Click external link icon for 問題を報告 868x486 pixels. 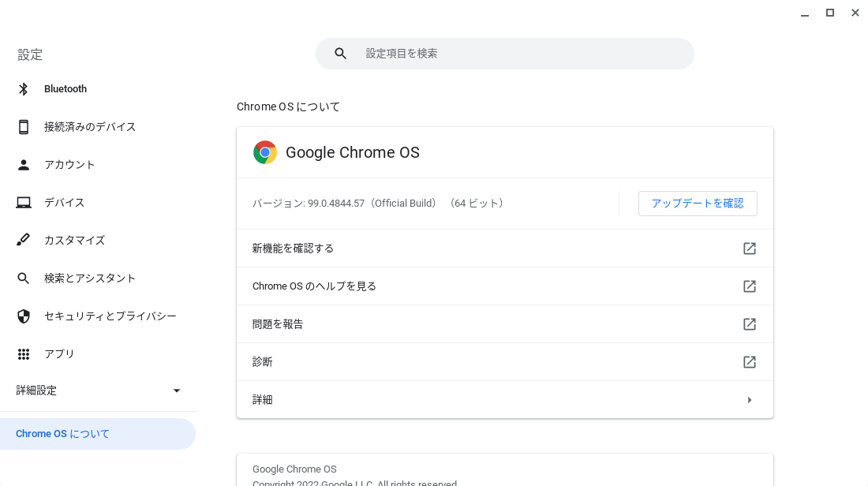[x=750, y=324]
